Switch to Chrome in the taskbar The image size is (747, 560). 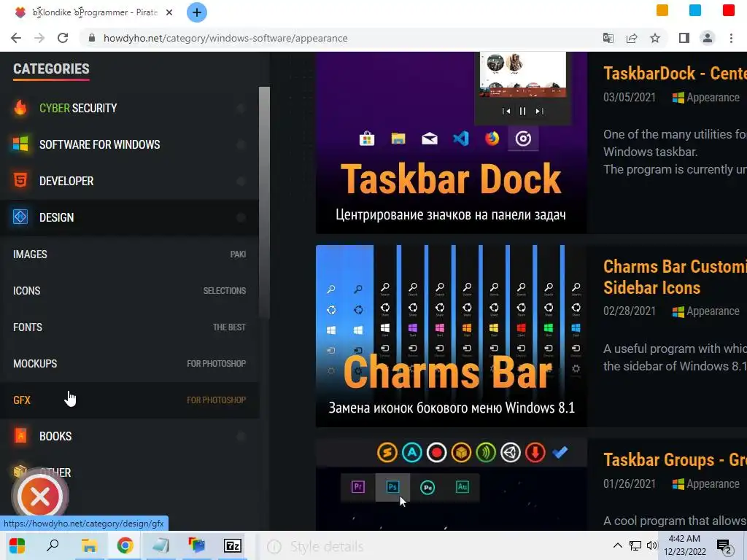pyautogui.click(x=125, y=545)
